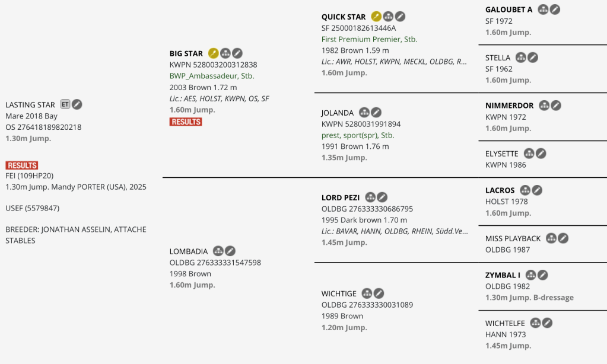Select the WICHTELFE horse name
This screenshot has width=607, height=364.
click(x=506, y=323)
